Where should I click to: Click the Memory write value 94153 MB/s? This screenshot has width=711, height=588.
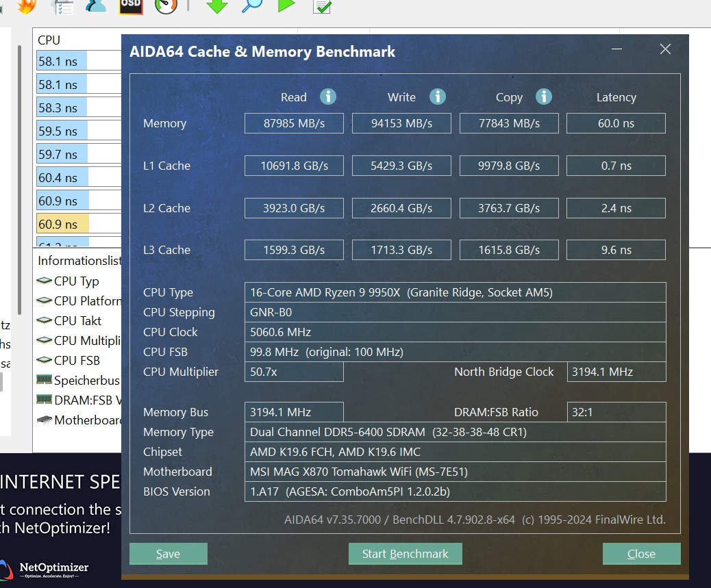point(401,123)
